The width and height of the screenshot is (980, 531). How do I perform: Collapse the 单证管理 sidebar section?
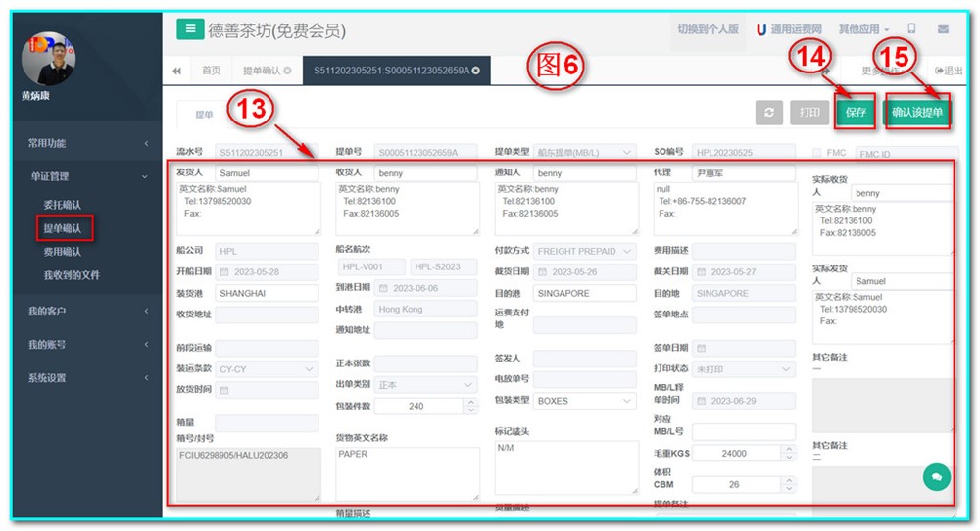(x=87, y=176)
